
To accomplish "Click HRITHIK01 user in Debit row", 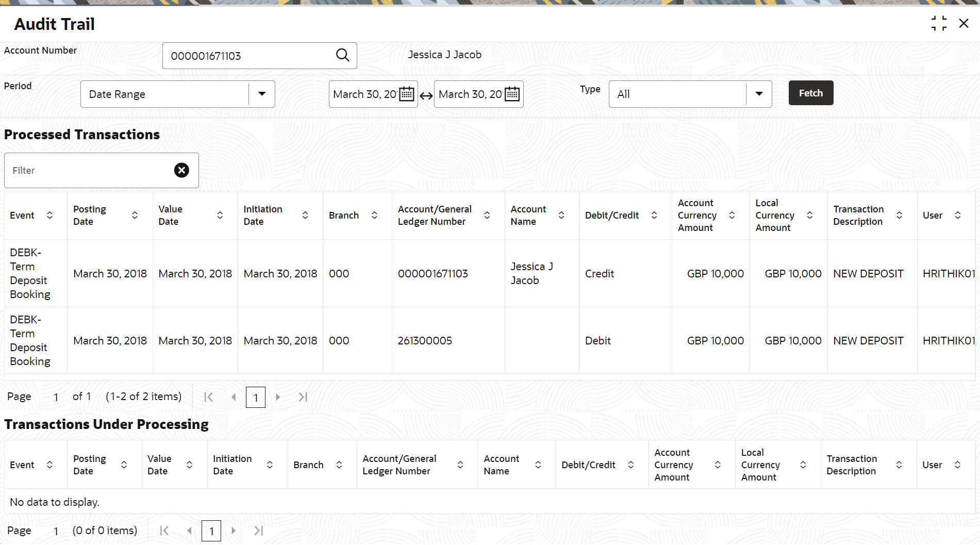I will (949, 340).
